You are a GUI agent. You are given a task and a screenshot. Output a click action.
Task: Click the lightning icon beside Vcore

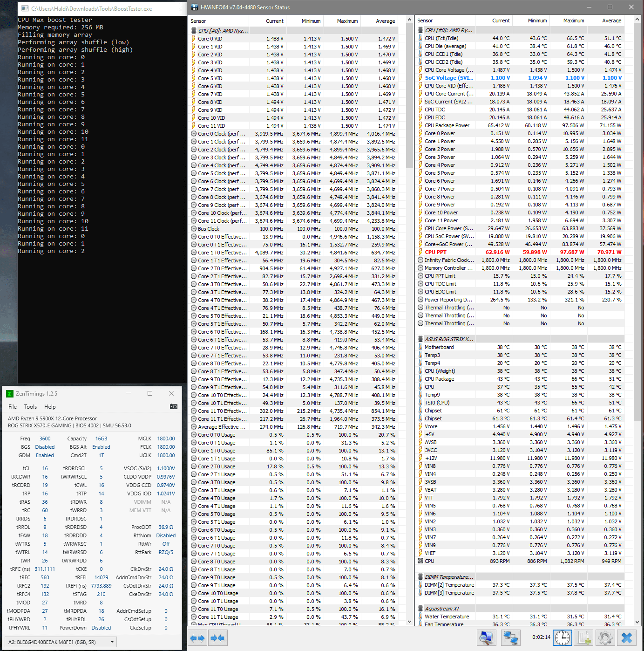click(x=420, y=426)
